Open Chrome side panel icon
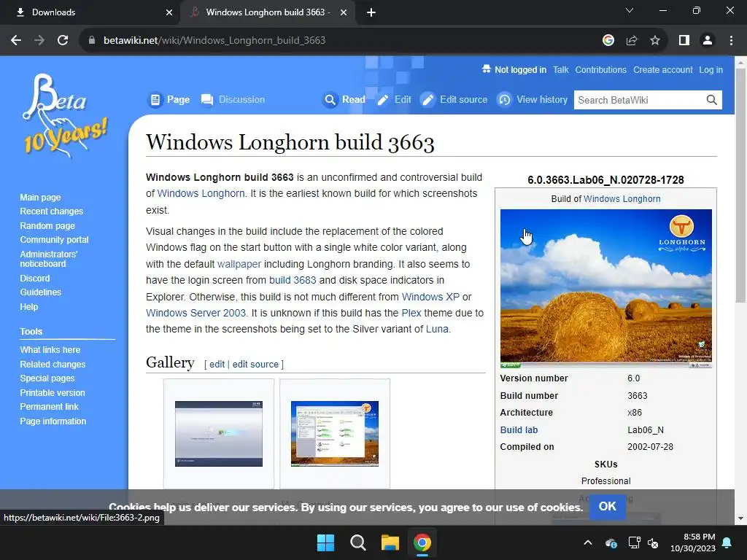 point(684,41)
